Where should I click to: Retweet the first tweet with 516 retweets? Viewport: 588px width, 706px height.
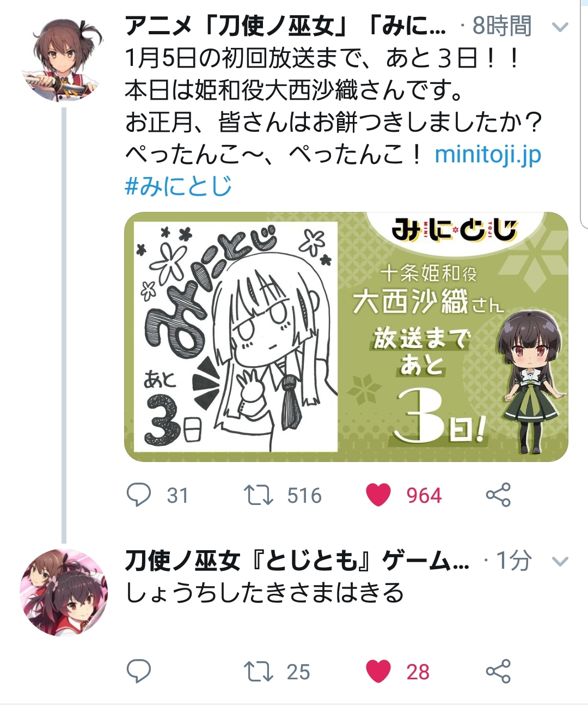[258, 495]
